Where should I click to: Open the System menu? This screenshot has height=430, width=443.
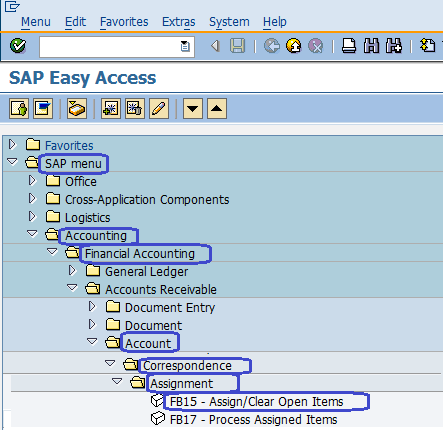[x=229, y=22]
